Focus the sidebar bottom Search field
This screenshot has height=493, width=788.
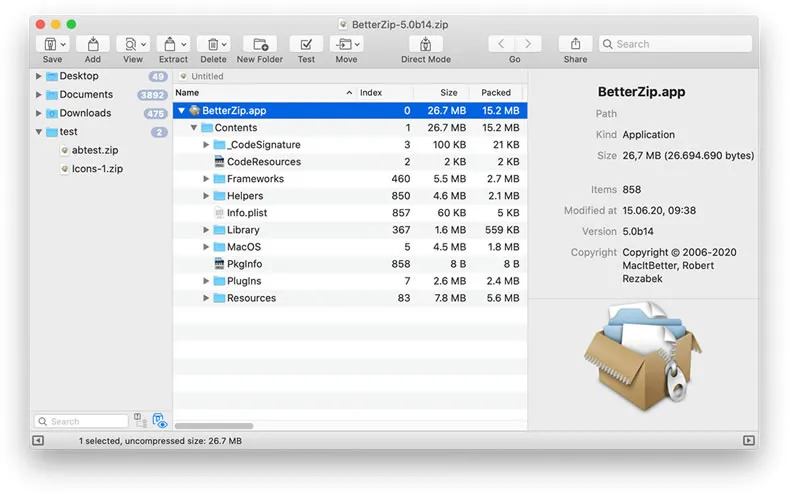[x=81, y=421]
